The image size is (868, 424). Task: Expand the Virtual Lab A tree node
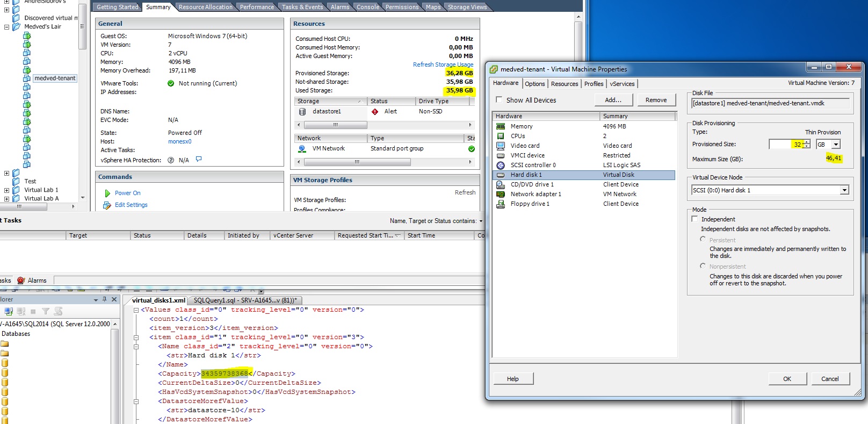click(6, 199)
